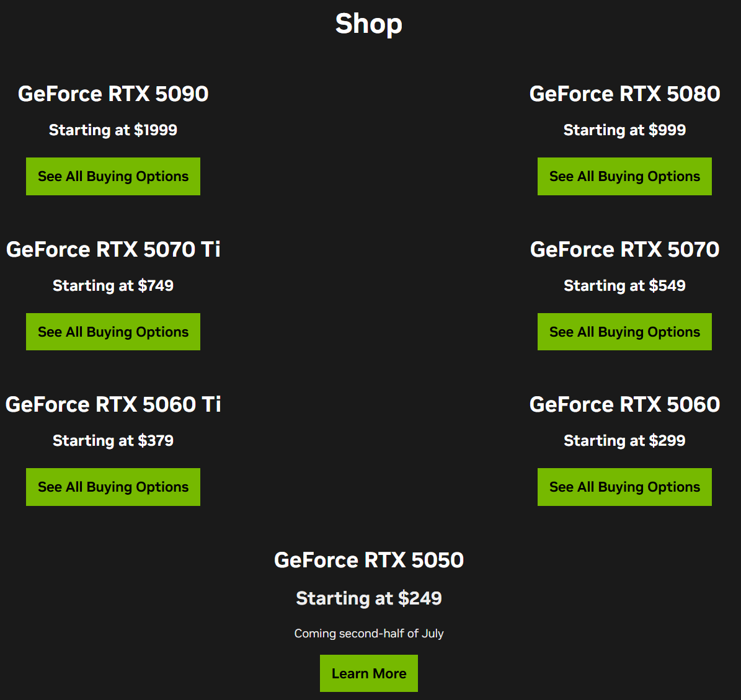Select the GeForce RTX 5080 heading

click(624, 94)
